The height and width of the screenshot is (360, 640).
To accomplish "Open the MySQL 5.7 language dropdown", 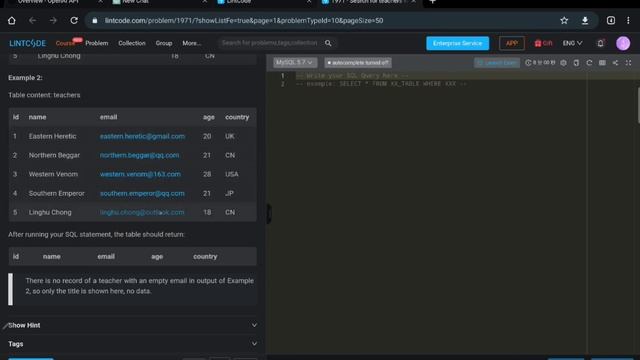I will coord(294,62).
